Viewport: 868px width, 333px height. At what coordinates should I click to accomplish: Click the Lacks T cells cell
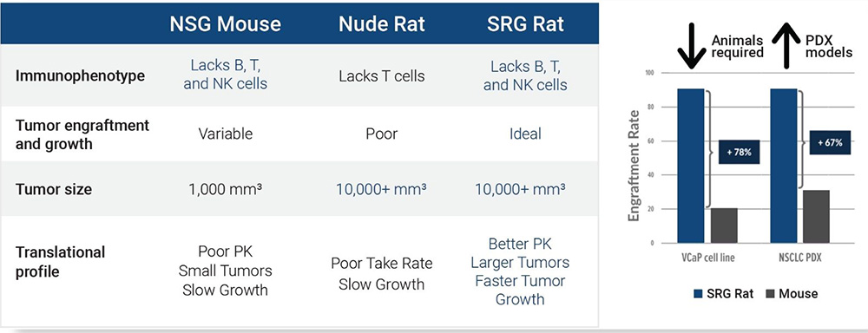[x=381, y=75]
